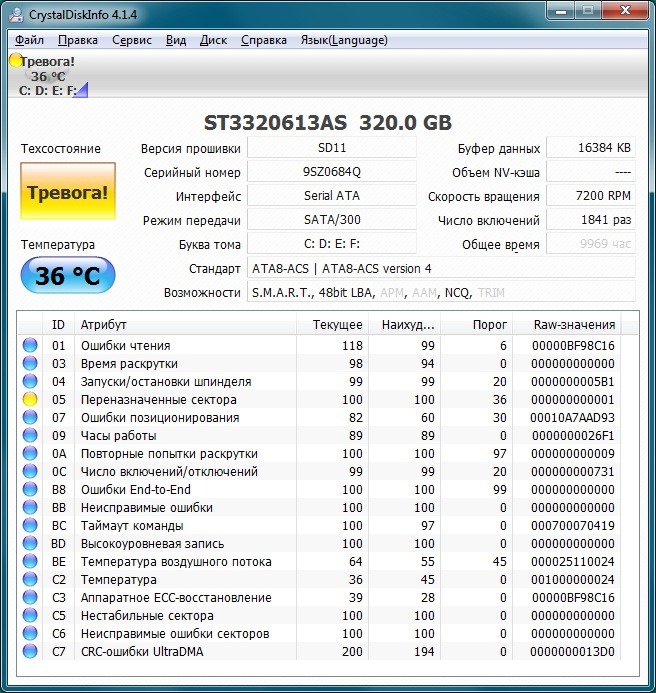Click the blue circle for Неисправимые ошибки секторов

click(x=30, y=633)
